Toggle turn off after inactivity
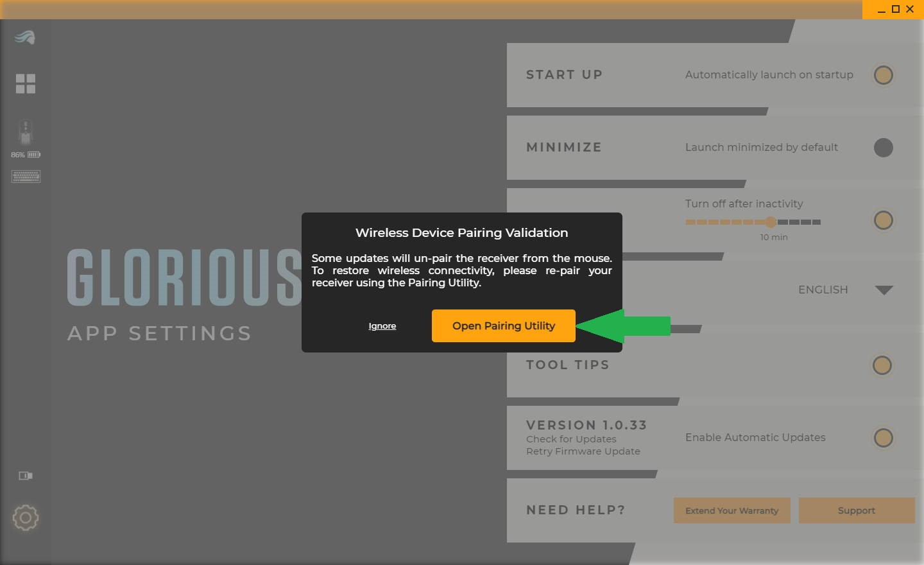This screenshot has width=924, height=565. tap(884, 220)
